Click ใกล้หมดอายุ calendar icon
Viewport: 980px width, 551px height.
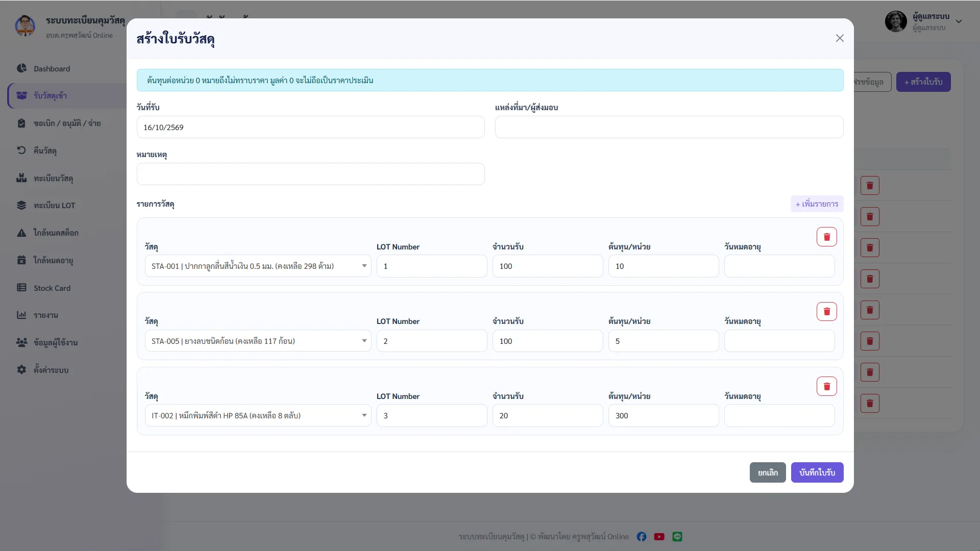21,260
